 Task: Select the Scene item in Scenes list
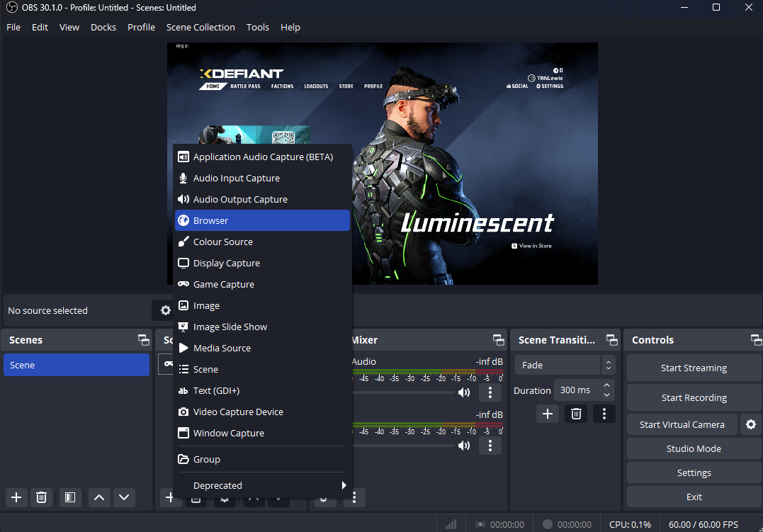click(77, 365)
